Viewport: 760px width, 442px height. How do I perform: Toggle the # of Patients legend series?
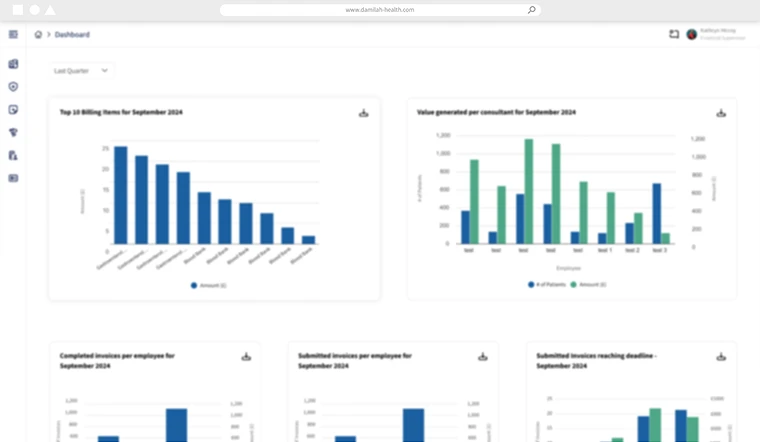547,285
